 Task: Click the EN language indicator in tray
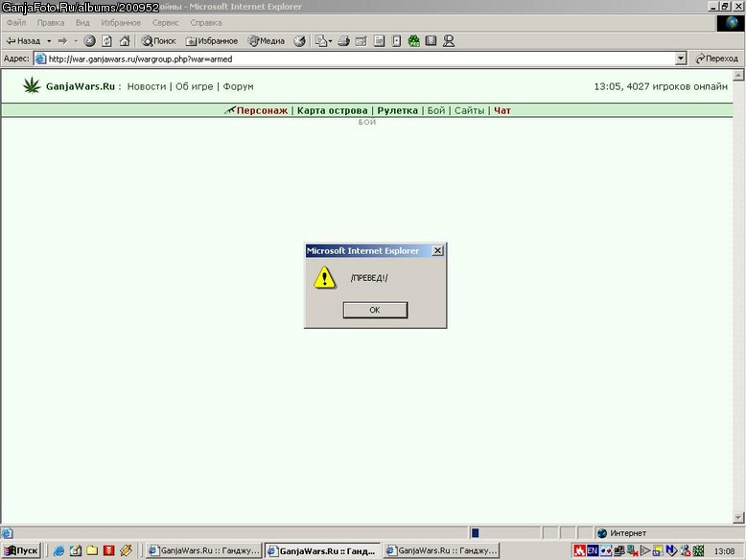coord(593,550)
